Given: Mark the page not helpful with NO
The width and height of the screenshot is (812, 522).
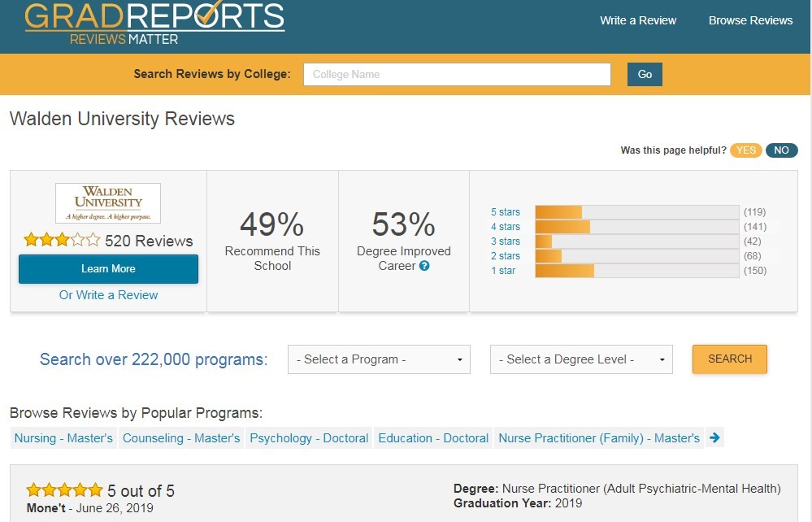Looking at the screenshot, I should [x=781, y=150].
